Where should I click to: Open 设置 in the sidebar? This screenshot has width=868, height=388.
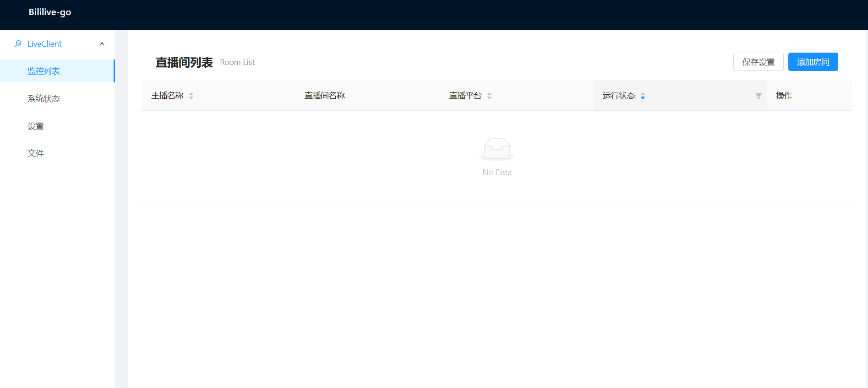pyautogui.click(x=36, y=126)
